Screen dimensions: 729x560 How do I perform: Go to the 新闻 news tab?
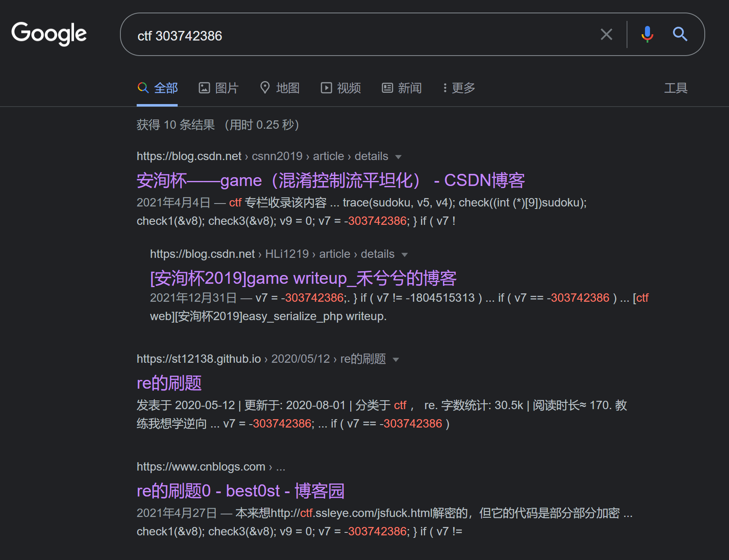coord(402,88)
